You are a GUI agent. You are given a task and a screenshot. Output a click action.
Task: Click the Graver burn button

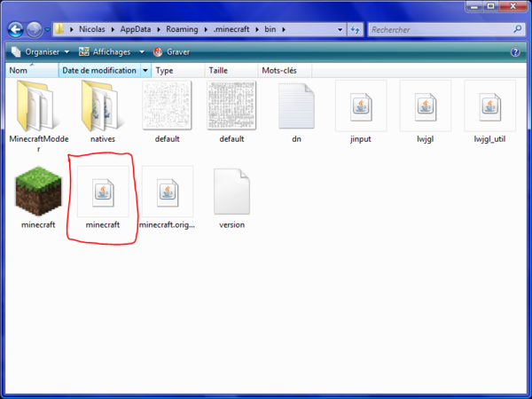[171, 52]
